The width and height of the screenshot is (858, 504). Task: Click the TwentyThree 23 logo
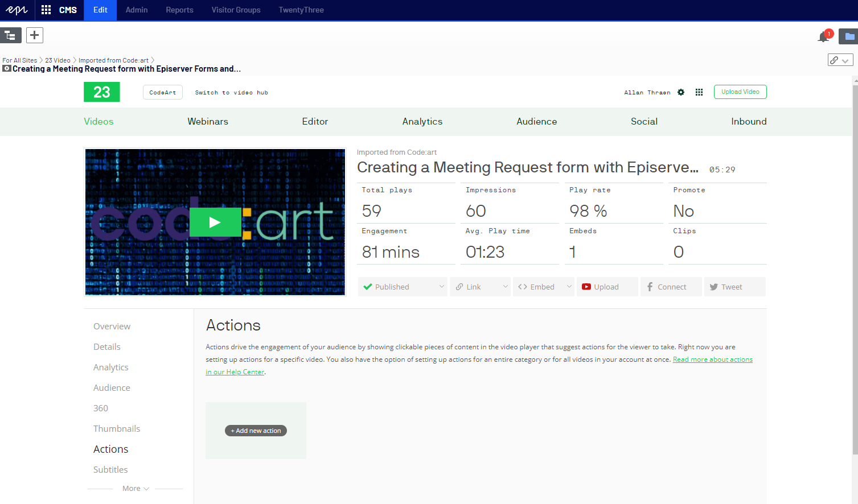pos(102,92)
